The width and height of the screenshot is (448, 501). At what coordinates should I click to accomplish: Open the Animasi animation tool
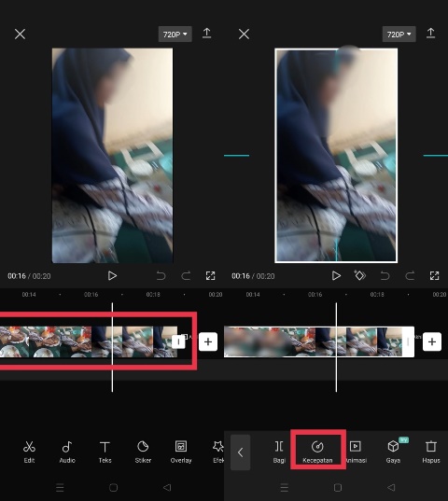356,452
